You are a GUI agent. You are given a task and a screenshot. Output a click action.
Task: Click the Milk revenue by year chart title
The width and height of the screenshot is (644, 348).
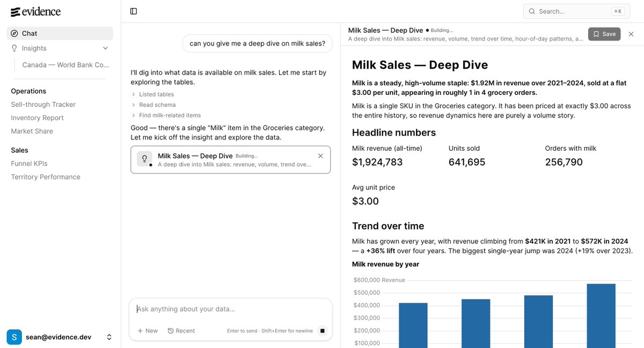385,264
